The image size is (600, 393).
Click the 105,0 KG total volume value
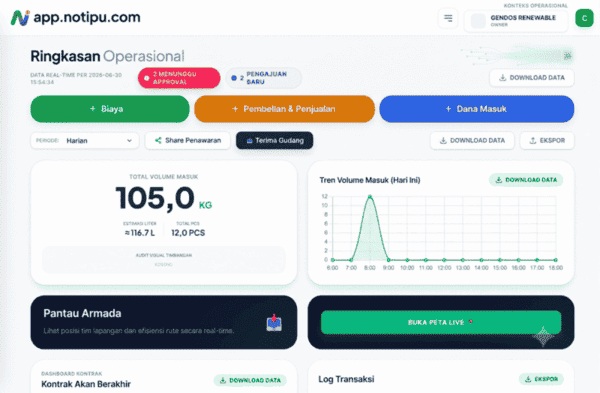tap(163, 199)
